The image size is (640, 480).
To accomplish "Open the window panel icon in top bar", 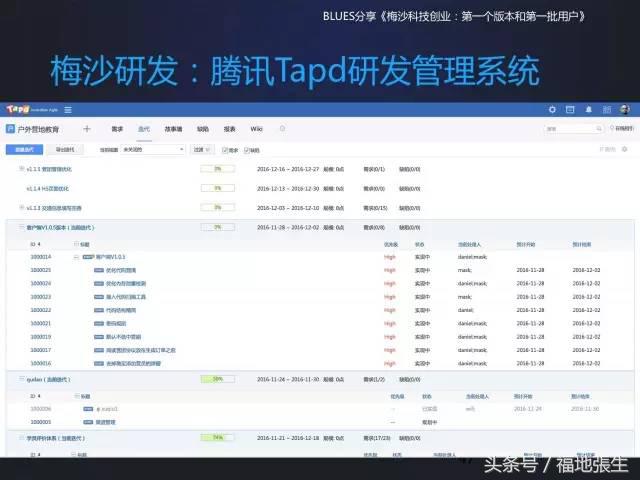I will (x=570, y=109).
